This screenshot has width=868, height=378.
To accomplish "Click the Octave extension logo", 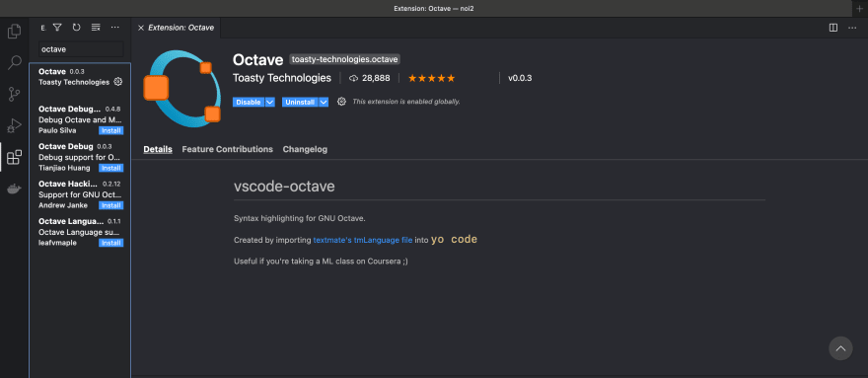I will pos(182,89).
